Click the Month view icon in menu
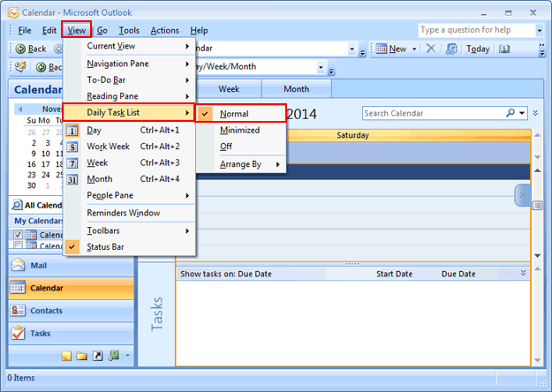This screenshot has height=392, width=552. tap(72, 179)
